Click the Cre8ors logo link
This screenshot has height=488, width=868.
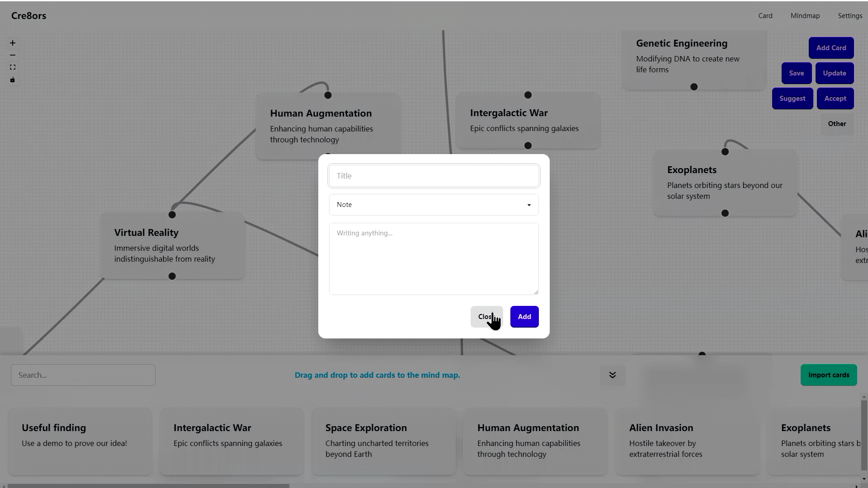(x=29, y=16)
